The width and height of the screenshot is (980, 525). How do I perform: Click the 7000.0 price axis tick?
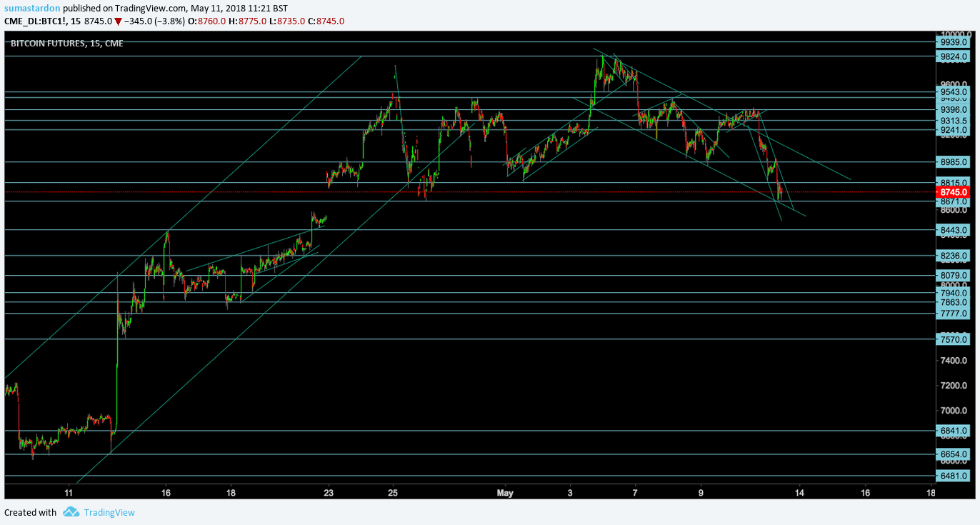955,411
